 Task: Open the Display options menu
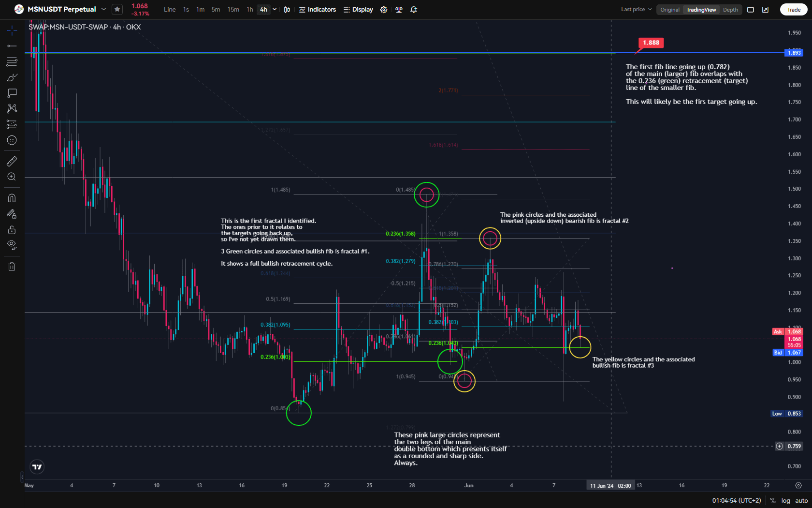(x=358, y=9)
